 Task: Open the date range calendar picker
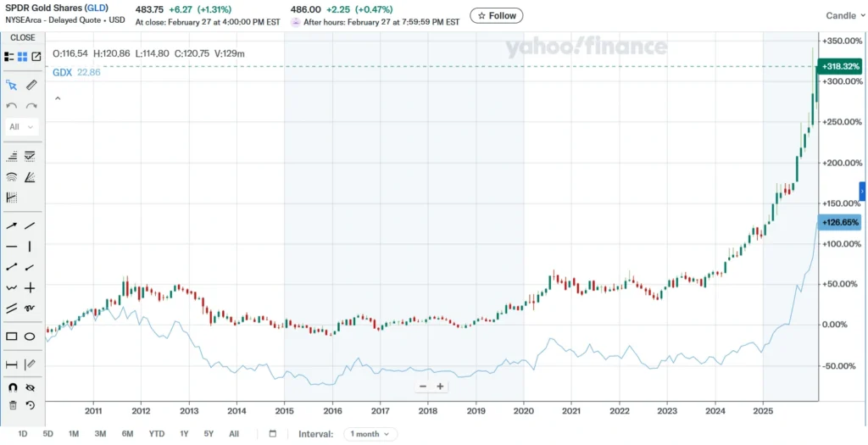273,434
